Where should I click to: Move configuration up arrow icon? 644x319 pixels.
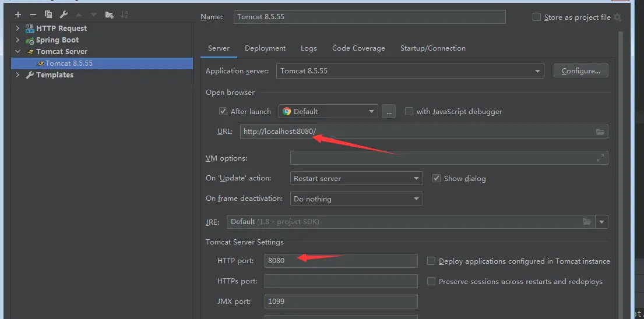tap(79, 15)
